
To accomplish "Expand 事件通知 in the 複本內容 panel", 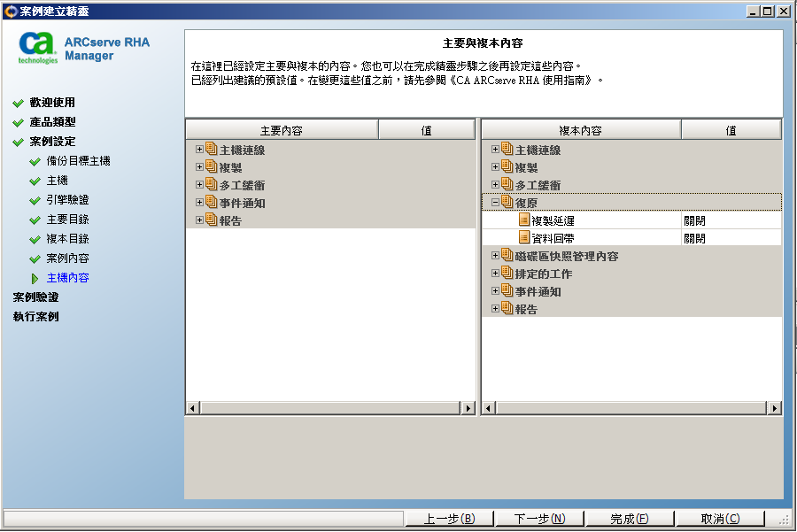I will tap(495, 291).
